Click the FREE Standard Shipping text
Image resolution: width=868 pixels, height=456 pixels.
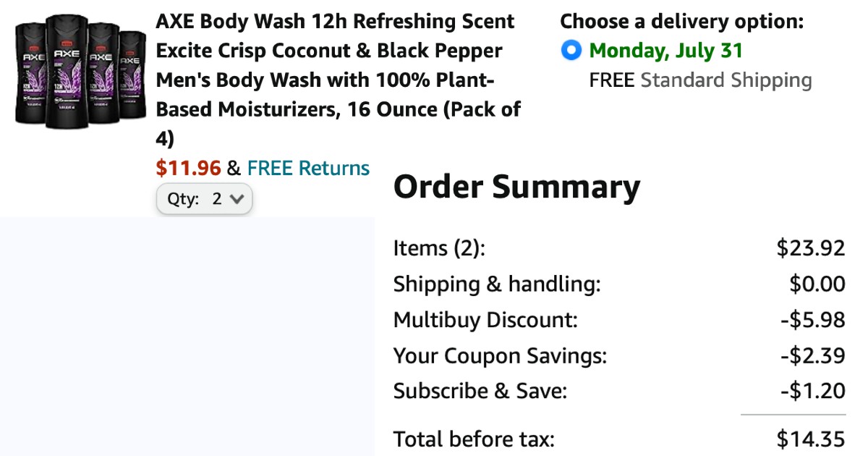pyautogui.click(x=700, y=80)
